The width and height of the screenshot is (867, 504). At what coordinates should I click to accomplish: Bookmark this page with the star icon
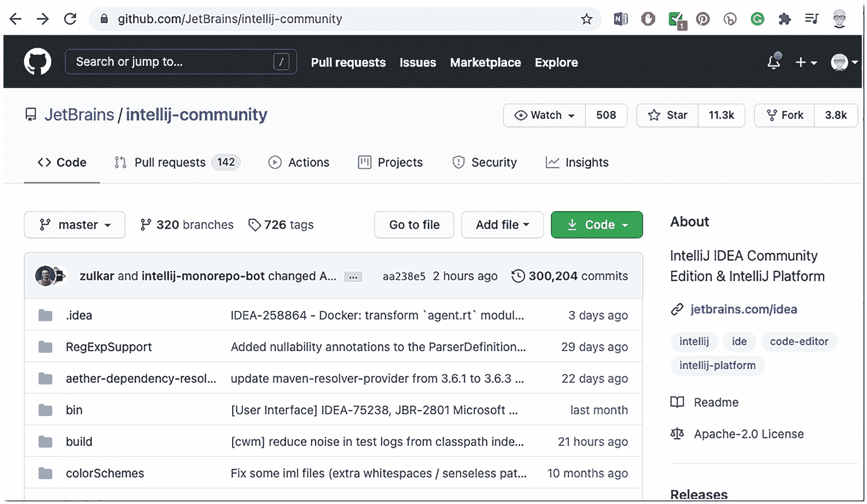(x=586, y=19)
